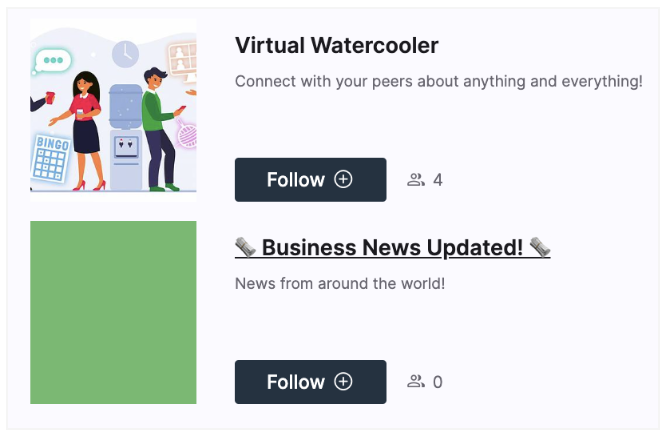Open the green Business News thumbnail
This screenshot has height=436, width=666.
click(x=113, y=312)
